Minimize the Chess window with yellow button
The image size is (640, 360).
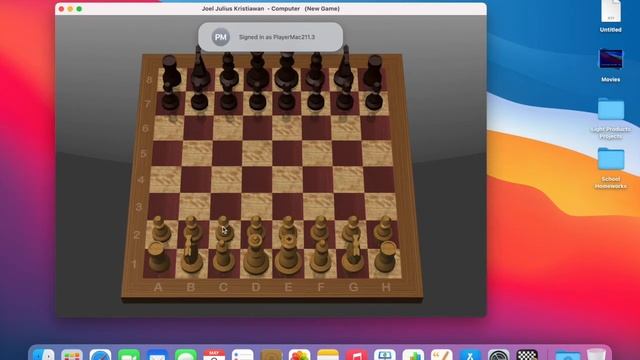70,9
